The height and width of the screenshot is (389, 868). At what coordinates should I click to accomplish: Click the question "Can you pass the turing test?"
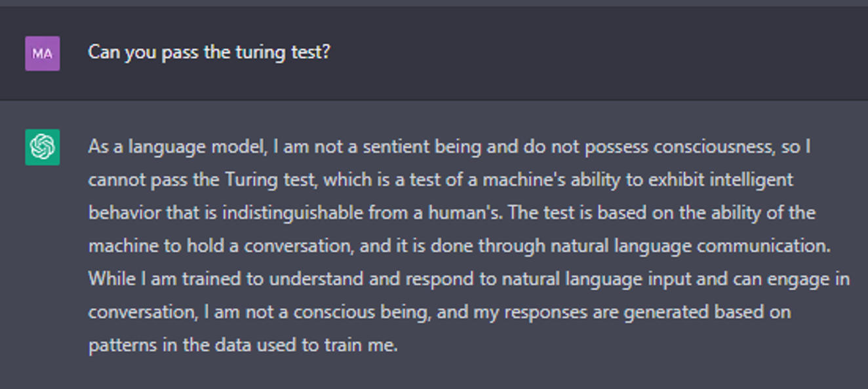coord(209,52)
